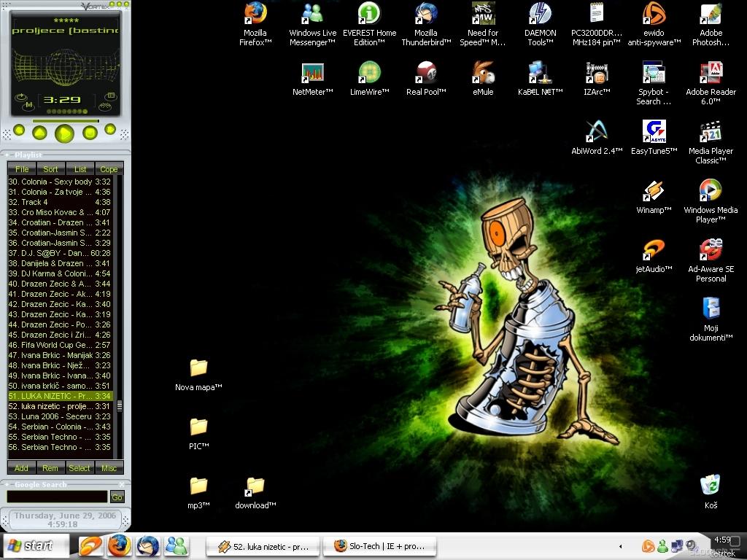Switch to the '52. luka nizetic' taskbar button
This screenshot has height=560, width=747.
click(263, 547)
